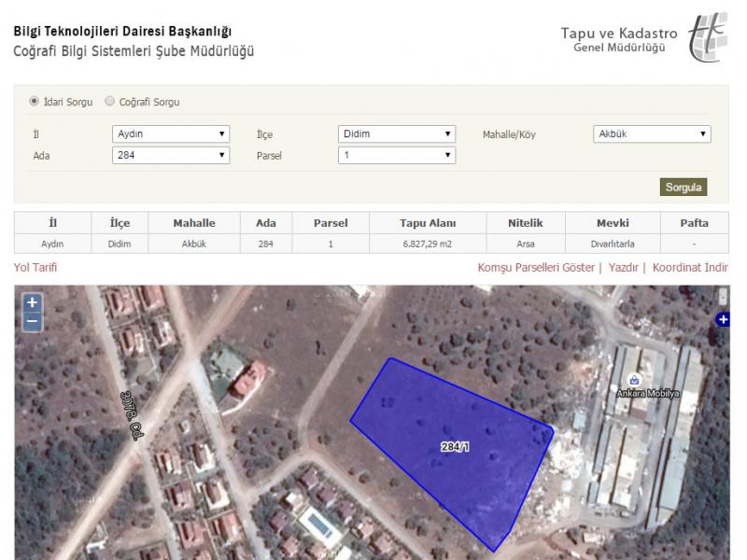747x560 pixels.
Task: Open the layer switcher plus icon
Action: [722, 320]
